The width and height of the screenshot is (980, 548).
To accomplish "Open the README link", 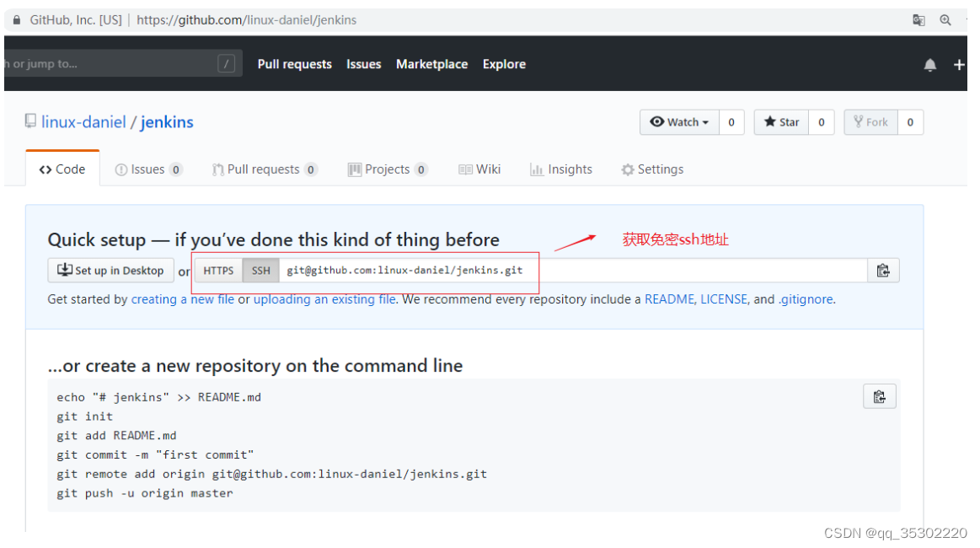I will [x=669, y=299].
